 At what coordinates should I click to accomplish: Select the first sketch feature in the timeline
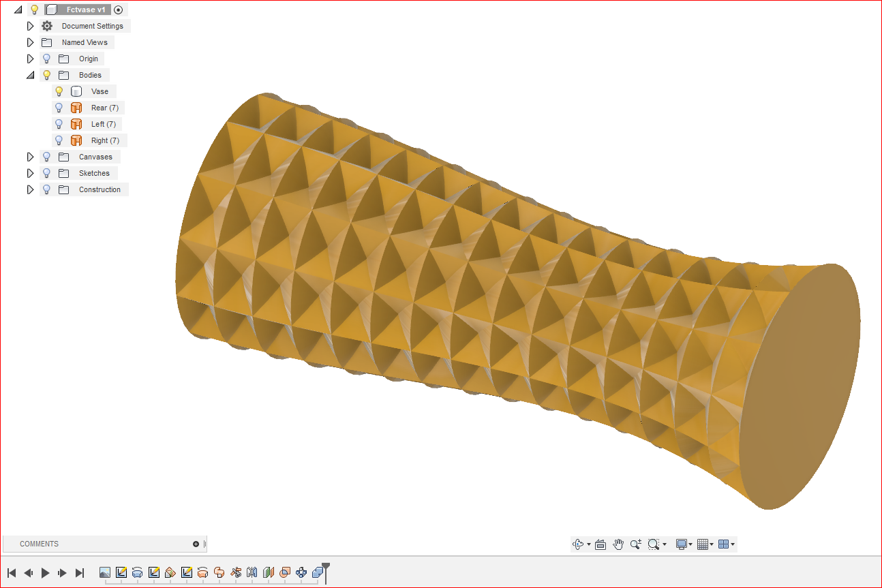click(x=121, y=573)
